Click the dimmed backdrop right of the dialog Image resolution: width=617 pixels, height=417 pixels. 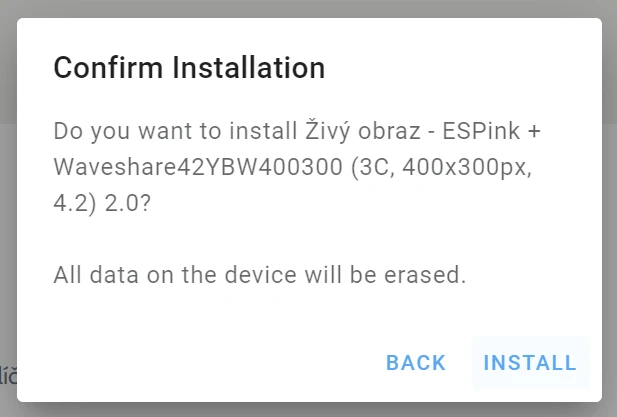[x=610, y=200]
